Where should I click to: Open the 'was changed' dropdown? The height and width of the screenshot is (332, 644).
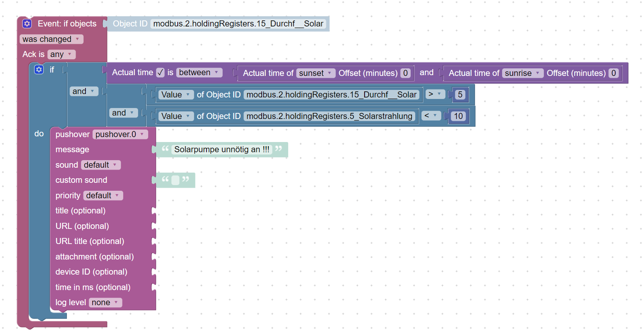click(x=51, y=39)
